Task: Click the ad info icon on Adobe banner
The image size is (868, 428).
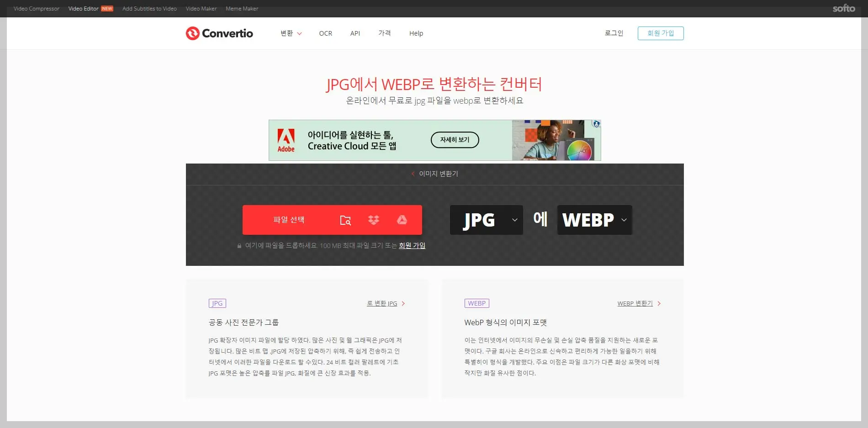Action: (596, 124)
